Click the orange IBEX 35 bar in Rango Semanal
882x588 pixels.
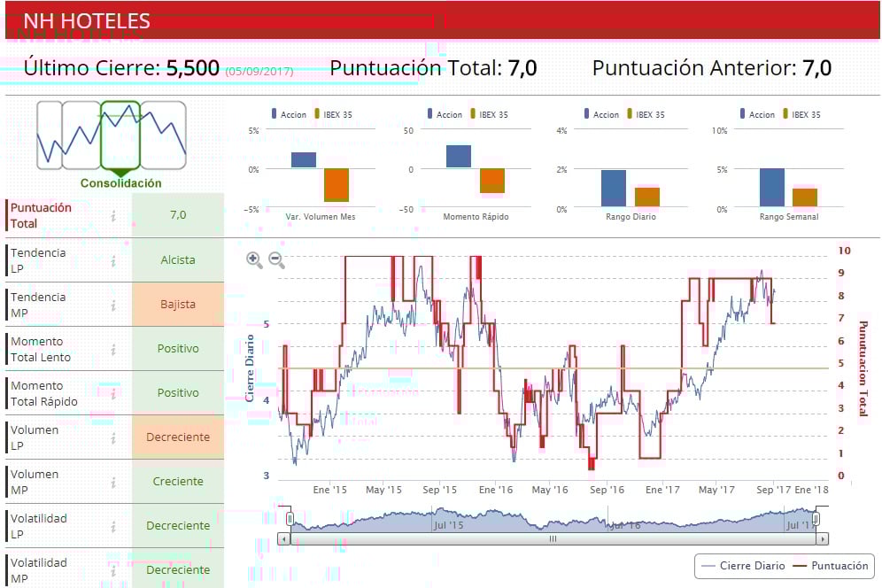pyautogui.click(x=805, y=197)
